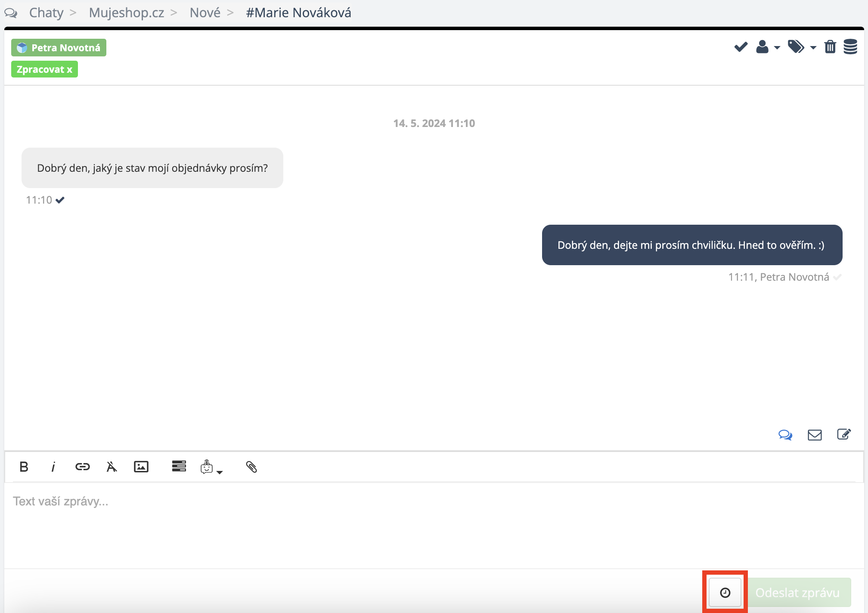Toggle italic formatting
868x613 pixels.
(53, 467)
